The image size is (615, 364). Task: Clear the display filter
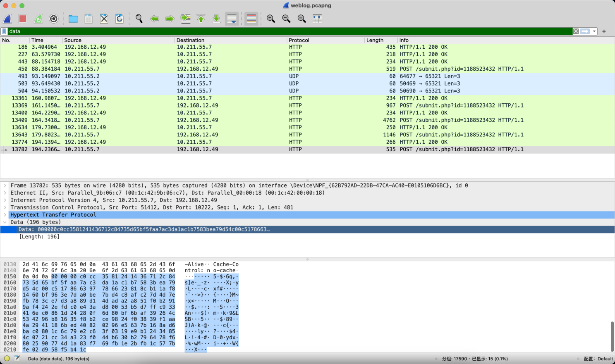click(x=576, y=31)
